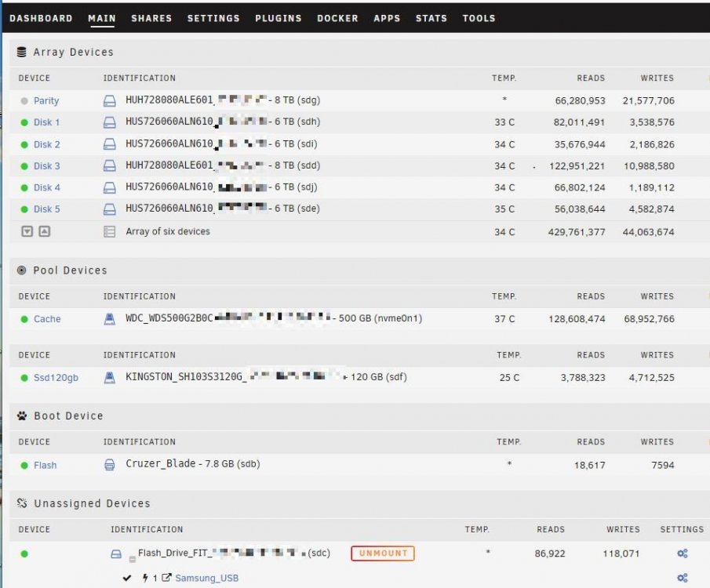This screenshot has width=710, height=588.
Task: Click the Disk 2 row drive icon
Action: point(110,144)
